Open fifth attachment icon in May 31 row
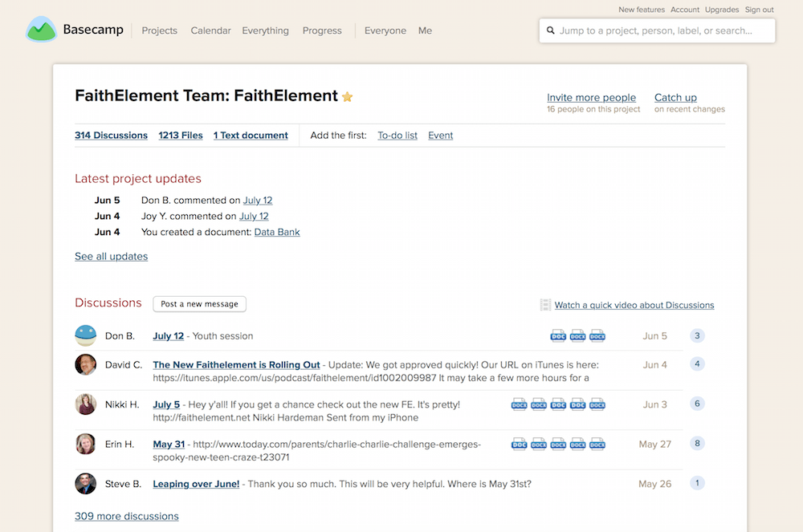This screenshot has width=803, height=532. 597,444
